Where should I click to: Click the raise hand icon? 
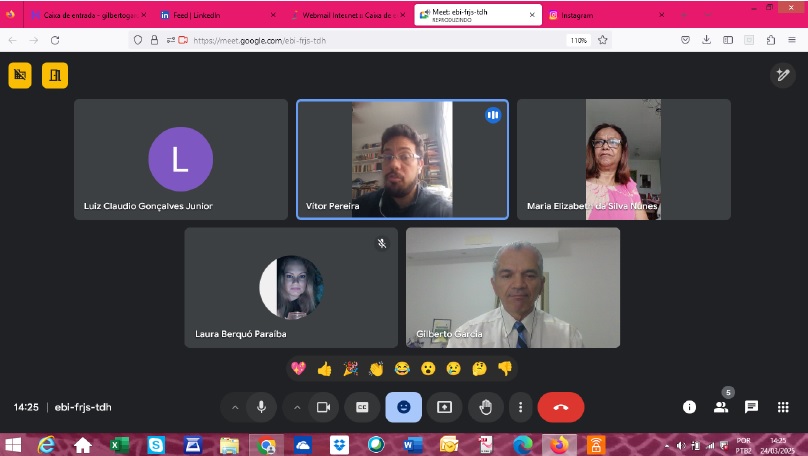tap(486, 407)
